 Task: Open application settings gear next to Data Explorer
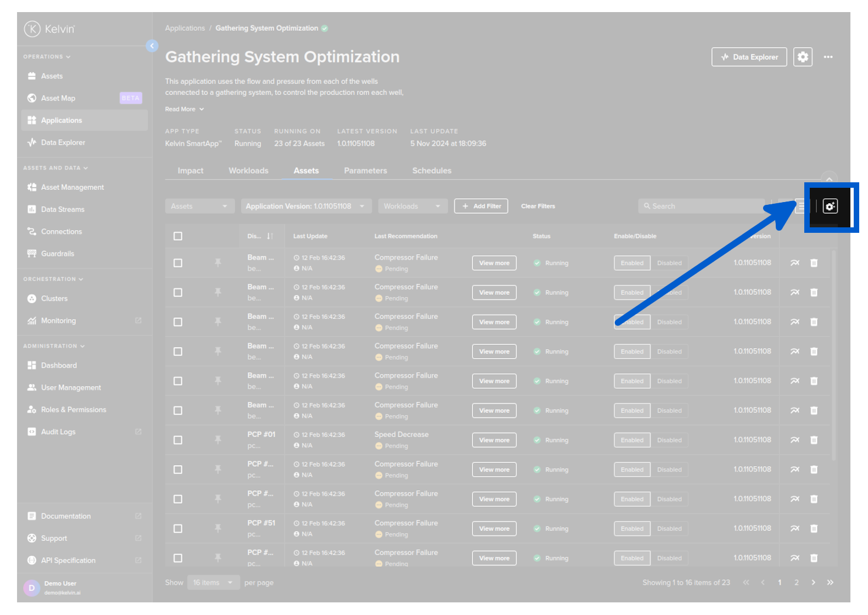803,57
